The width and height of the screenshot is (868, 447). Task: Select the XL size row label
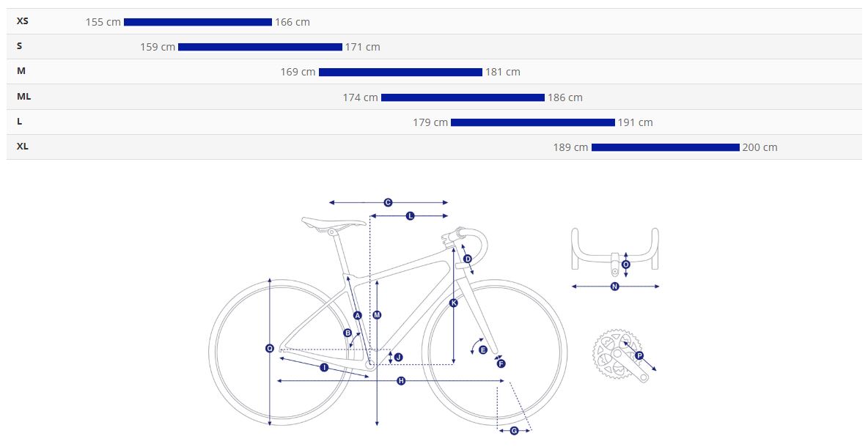[23, 147]
